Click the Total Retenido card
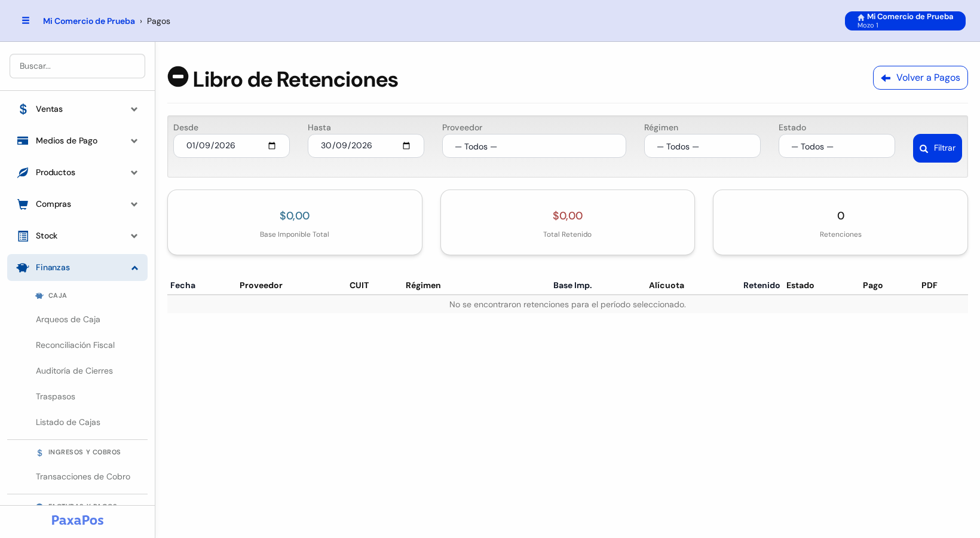The image size is (980, 538). tap(568, 222)
